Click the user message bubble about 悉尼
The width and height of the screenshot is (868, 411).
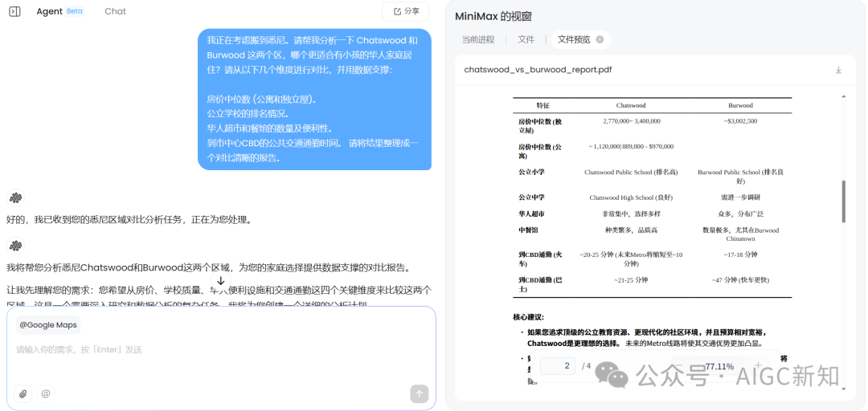[314, 100]
